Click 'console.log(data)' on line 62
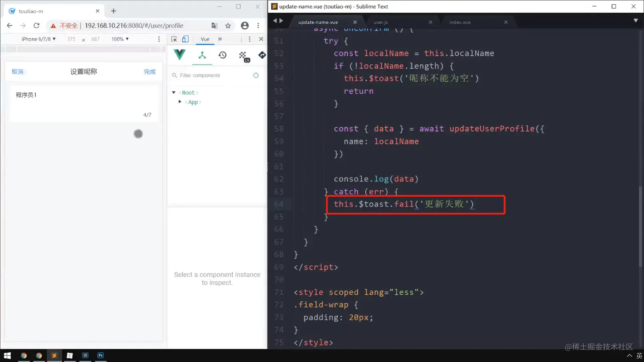The image size is (644, 362). pos(376,179)
